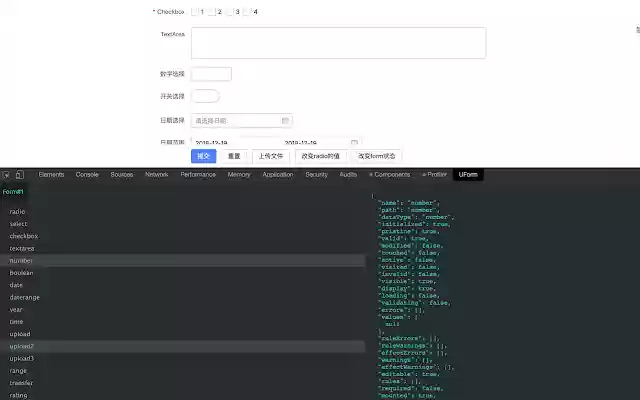The width and height of the screenshot is (640, 400).
Task: Select the upload field in the tree
Action: (20, 334)
